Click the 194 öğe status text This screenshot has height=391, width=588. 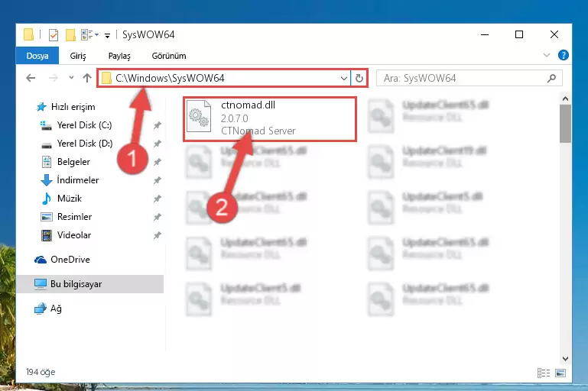point(41,372)
